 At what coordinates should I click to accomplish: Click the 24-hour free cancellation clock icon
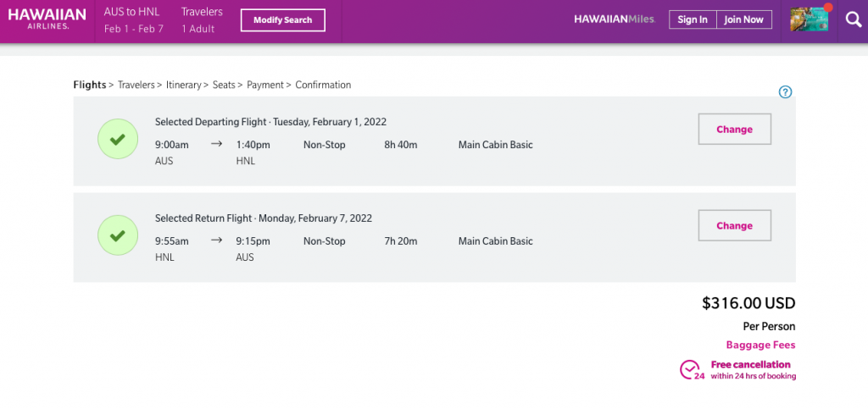(692, 370)
